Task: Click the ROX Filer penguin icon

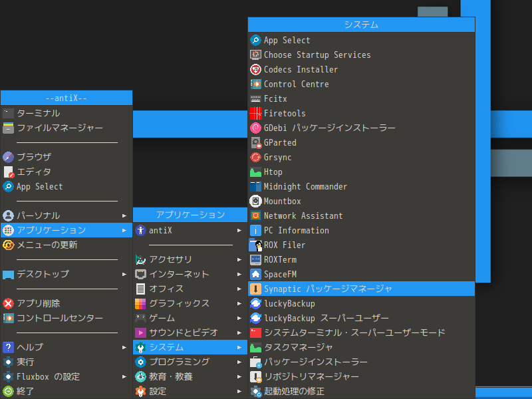Action: (255, 245)
